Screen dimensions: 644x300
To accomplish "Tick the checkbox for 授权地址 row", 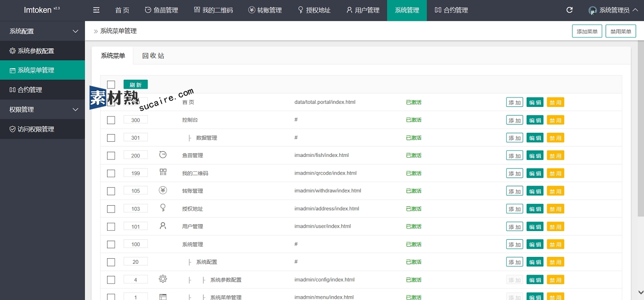I will point(111,209).
